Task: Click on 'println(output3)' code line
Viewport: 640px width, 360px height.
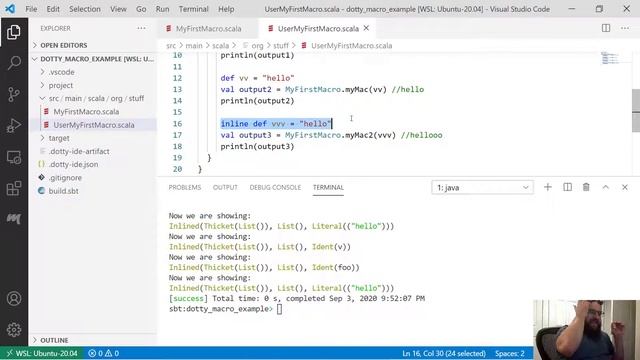Action: [257, 146]
